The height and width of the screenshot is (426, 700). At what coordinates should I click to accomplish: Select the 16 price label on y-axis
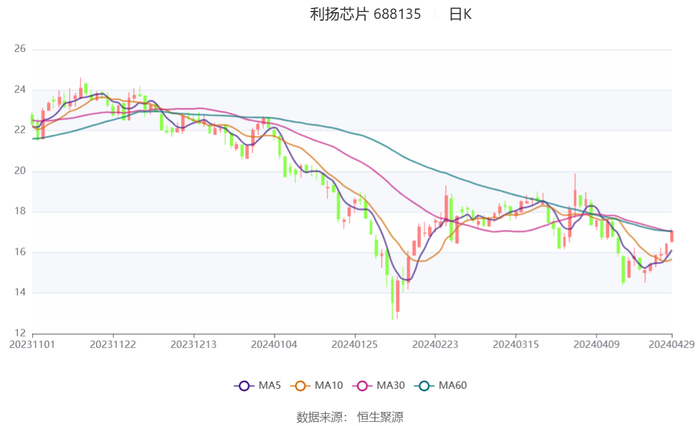[19, 252]
